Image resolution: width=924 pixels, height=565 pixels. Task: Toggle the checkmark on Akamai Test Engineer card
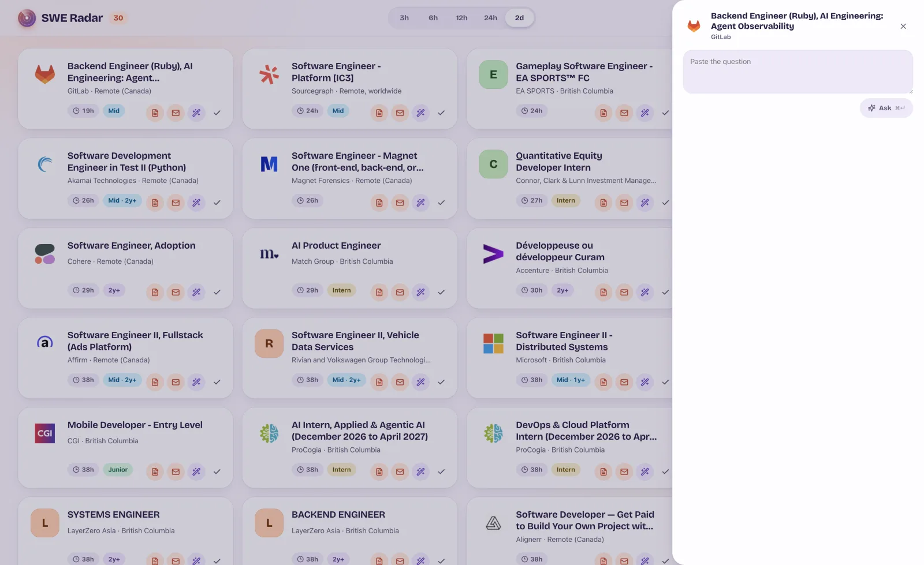[x=217, y=203]
